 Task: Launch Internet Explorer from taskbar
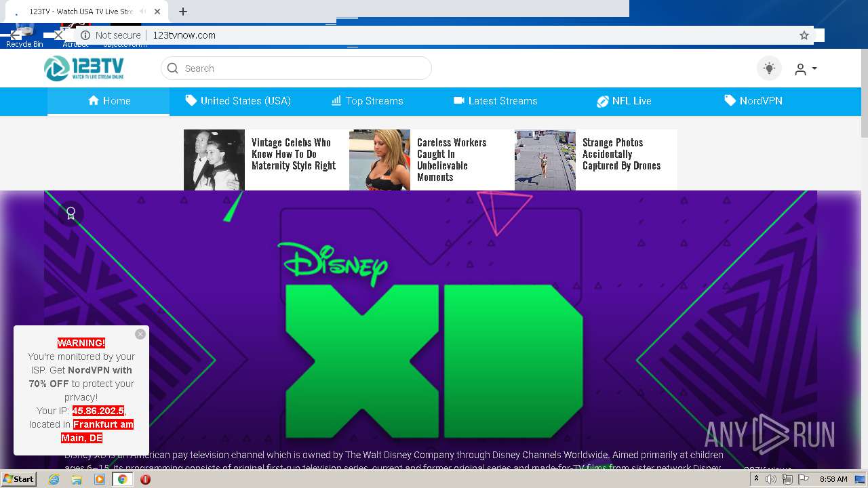[x=54, y=479]
